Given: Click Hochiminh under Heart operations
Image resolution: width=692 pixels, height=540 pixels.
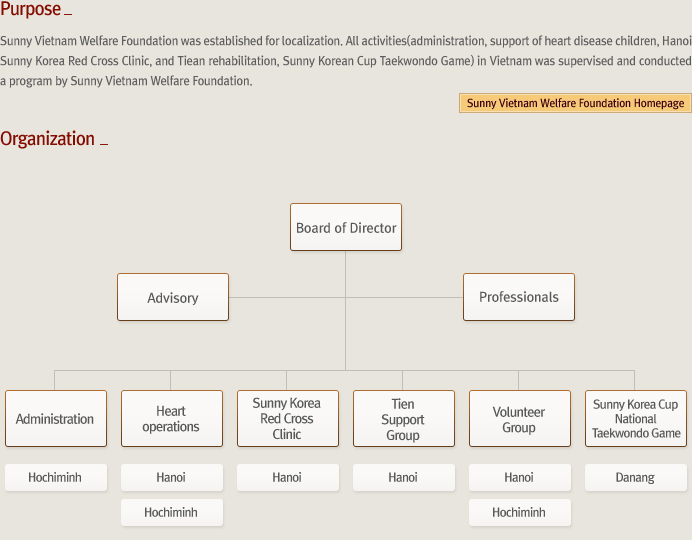Looking at the screenshot, I should pos(172,512).
